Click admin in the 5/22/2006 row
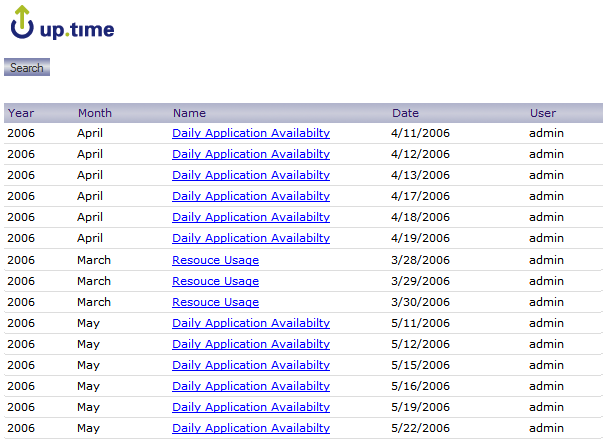The height and width of the screenshot is (448, 609). 546,428
